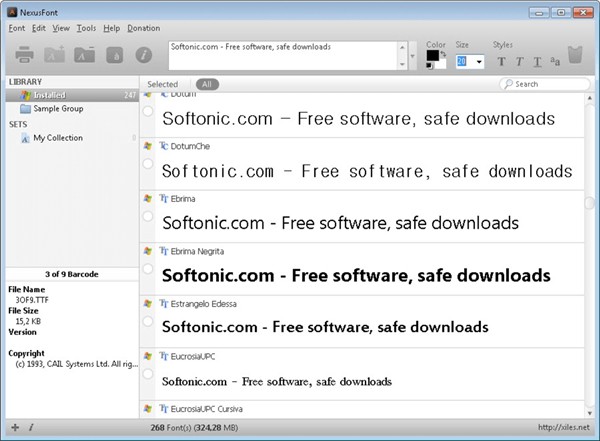This screenshot has height=441, width=600.
Task: Open the Edit menu
Action: [x=39, y=28]
